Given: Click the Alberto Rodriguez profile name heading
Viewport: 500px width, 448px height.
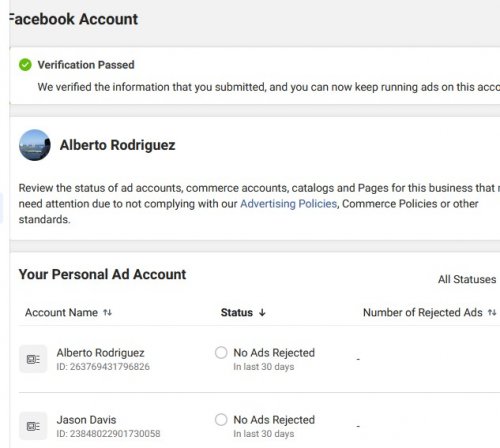Looking at the screenshot, I should (x=117, y=145).
